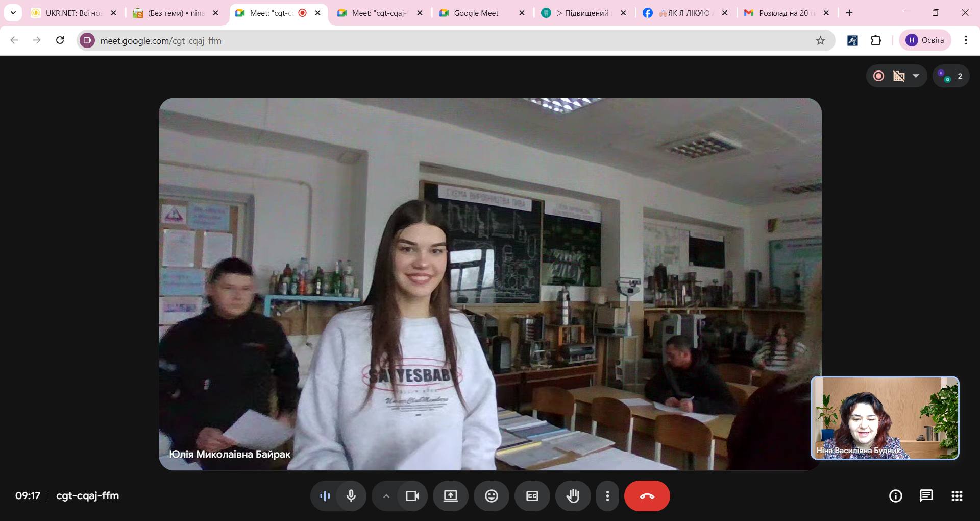The width and height of the screenshot is (980, 521).
Task: Open more options three-dot menu in call bar
Action: [607, 496]
